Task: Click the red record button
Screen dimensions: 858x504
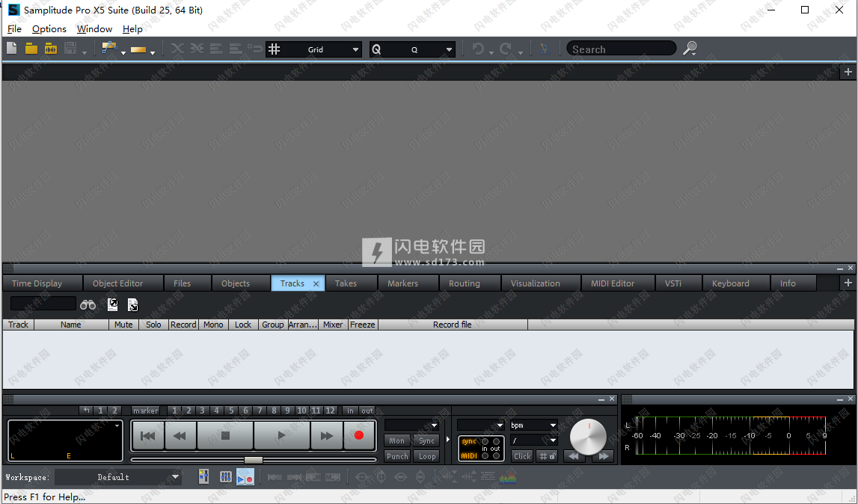Action: click(359, 436)
